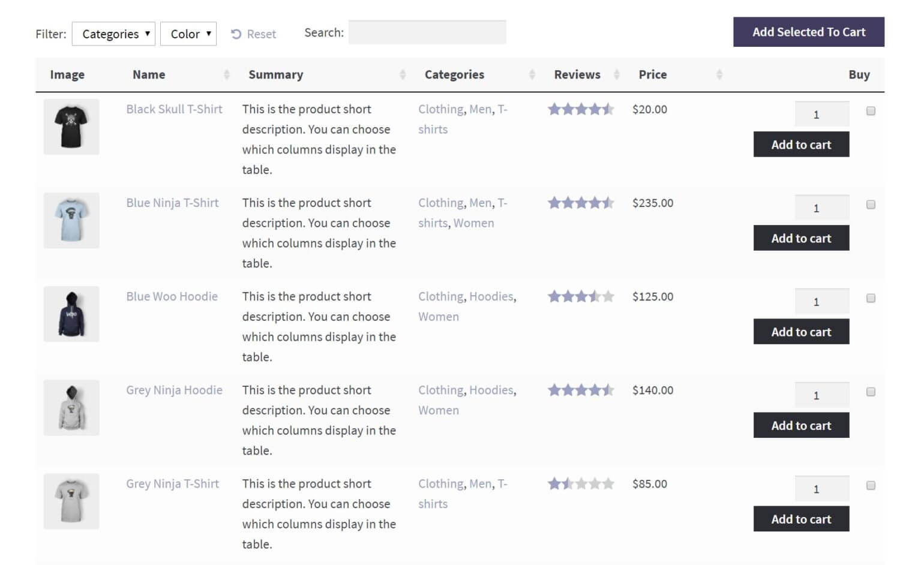Click the Grey Ninja T-Shirt star rating
Screen dimensions: 924x565
coord(581,483)
